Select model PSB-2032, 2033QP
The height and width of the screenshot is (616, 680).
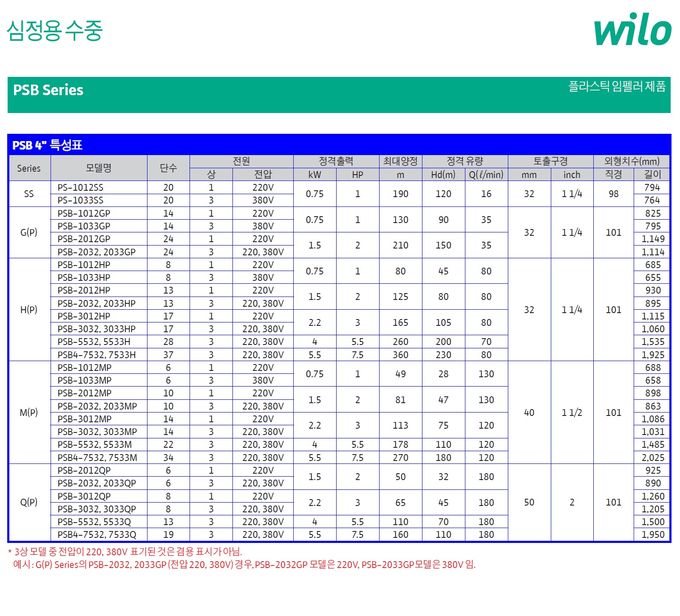point(97,483)
